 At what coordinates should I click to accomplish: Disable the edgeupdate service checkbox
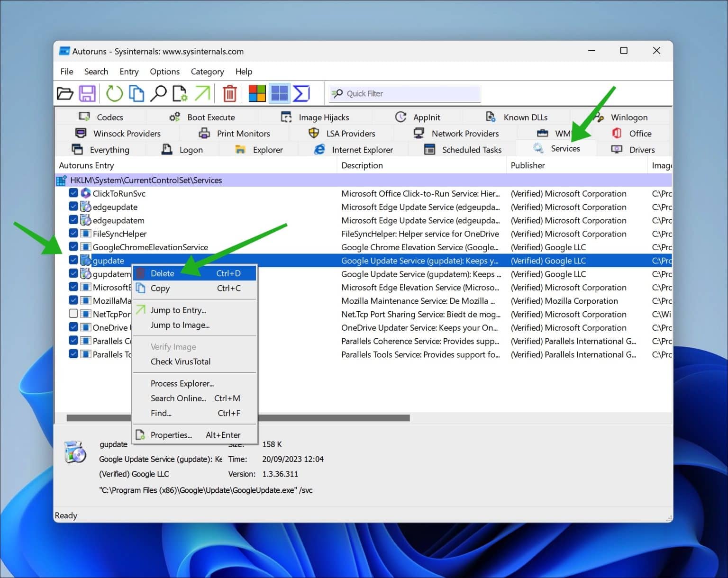point(73,206)
